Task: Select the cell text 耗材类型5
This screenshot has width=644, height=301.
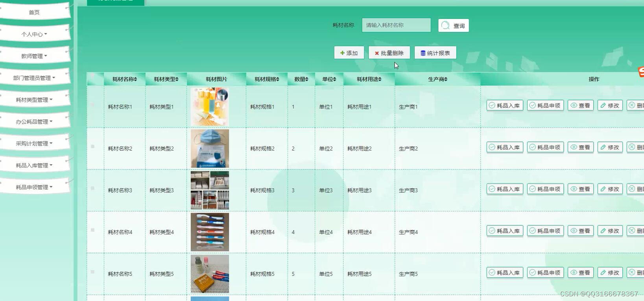Action: tap(162, 274)
